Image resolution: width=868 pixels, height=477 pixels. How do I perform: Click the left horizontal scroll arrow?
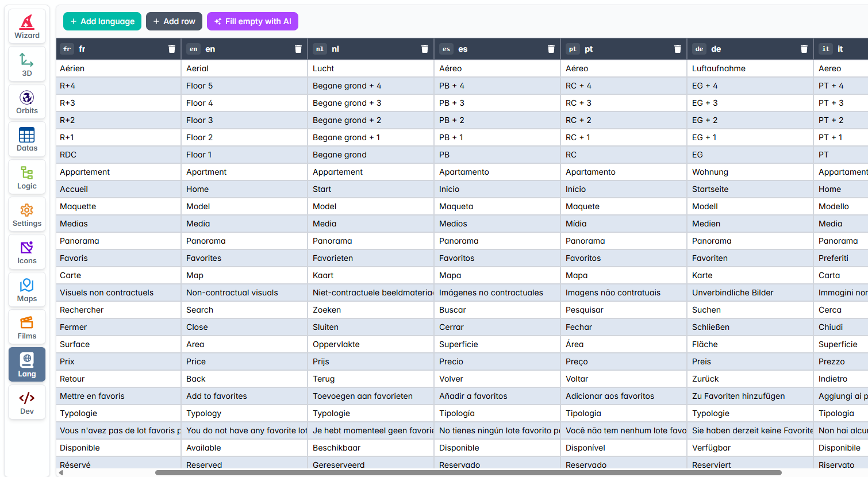(x=61, y=473)
